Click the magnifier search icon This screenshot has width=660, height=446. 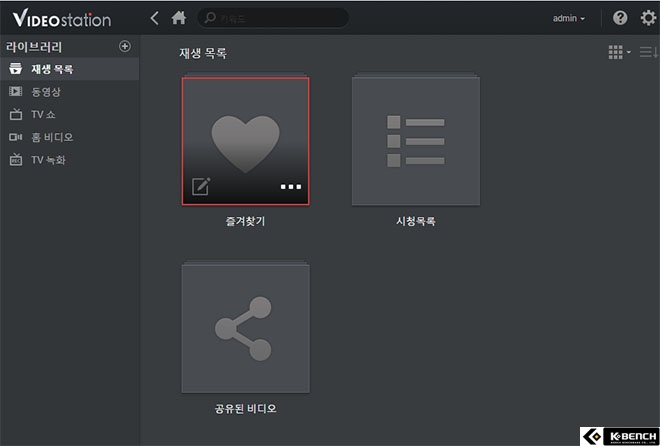tap(210, 18)
